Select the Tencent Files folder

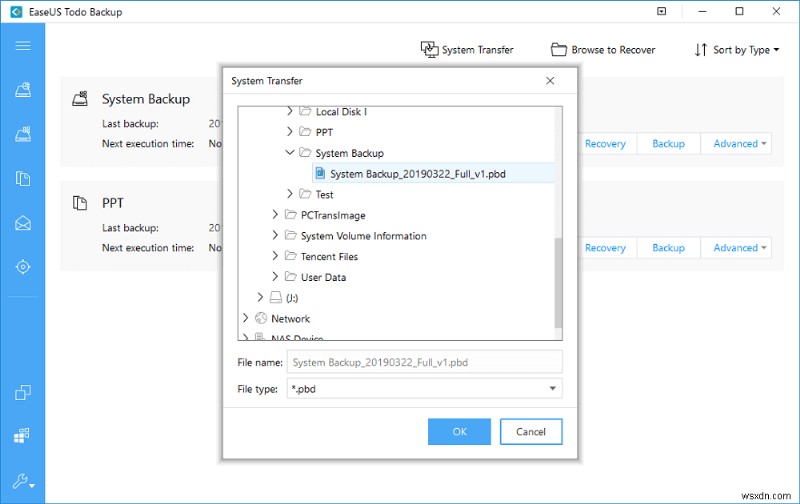(x=329, y=257)
